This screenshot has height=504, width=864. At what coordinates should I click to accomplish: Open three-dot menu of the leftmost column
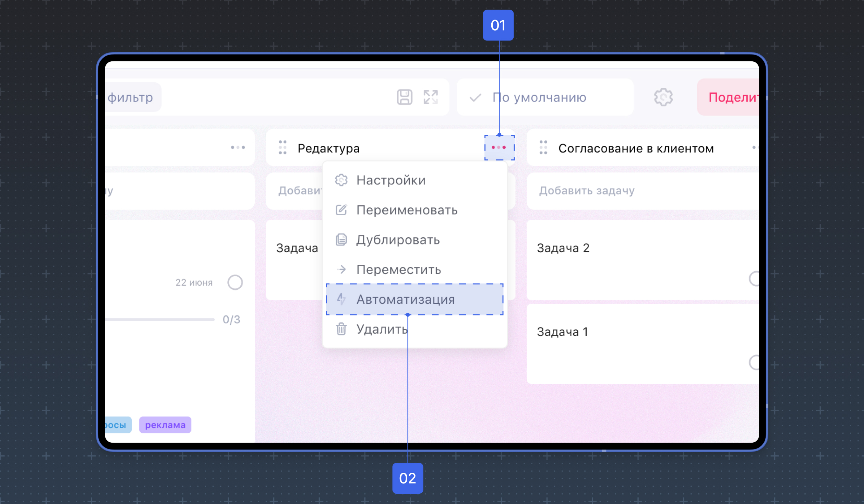238,147
